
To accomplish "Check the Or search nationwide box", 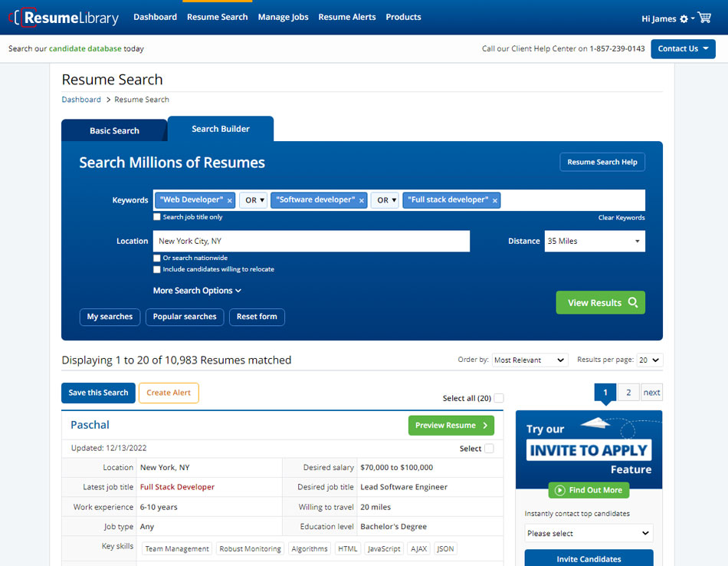I will tap(157, 258).
